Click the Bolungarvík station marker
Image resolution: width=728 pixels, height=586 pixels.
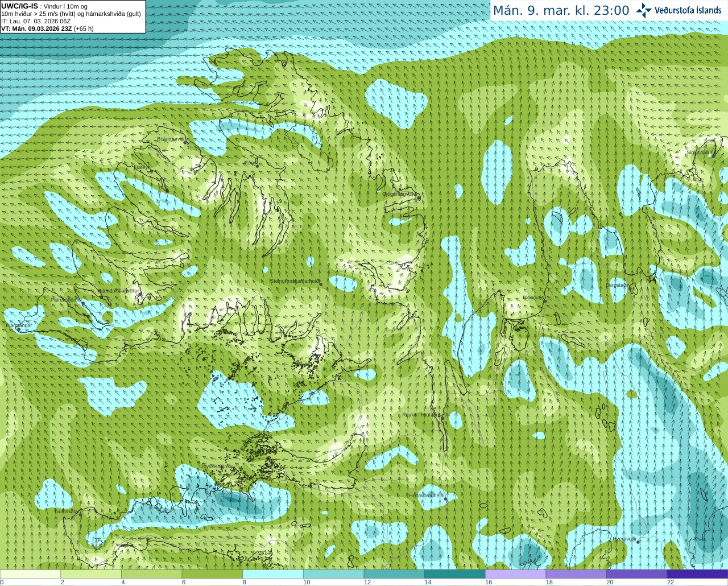coord(186,142)
